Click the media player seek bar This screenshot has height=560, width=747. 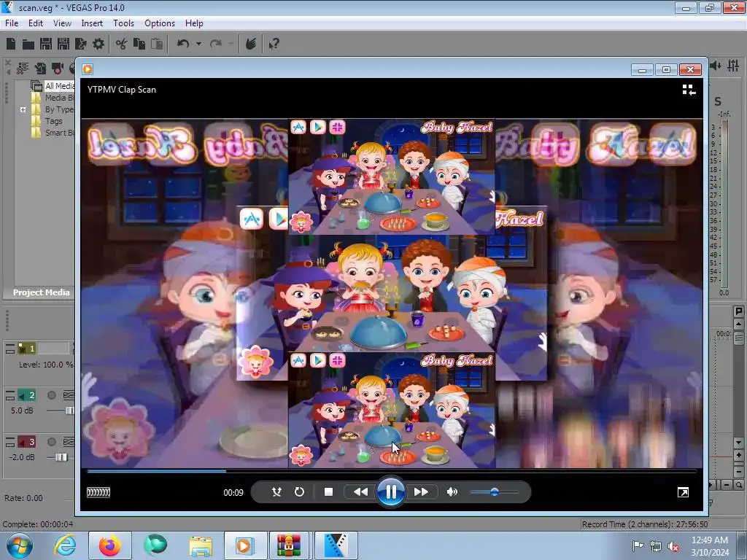[392, 471]
